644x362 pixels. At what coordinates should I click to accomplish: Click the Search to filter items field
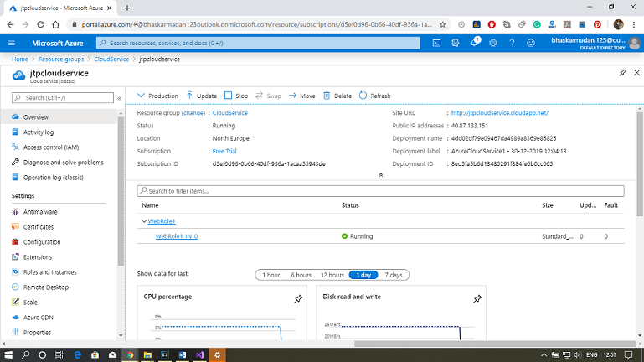coord(380,191)
